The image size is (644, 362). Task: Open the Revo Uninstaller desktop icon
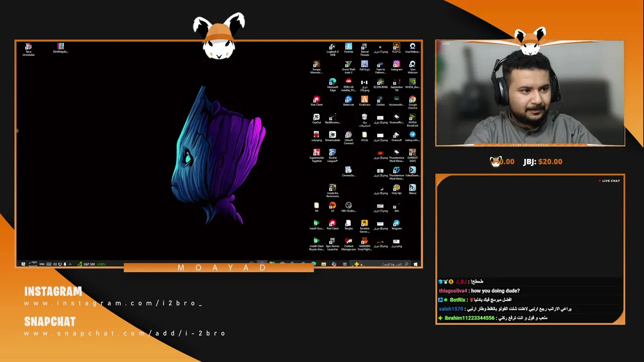(x=29, y=49)
